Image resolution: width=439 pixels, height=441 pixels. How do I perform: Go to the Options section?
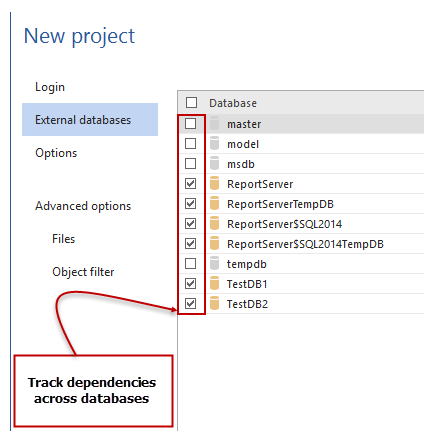[x=56, y=153]
